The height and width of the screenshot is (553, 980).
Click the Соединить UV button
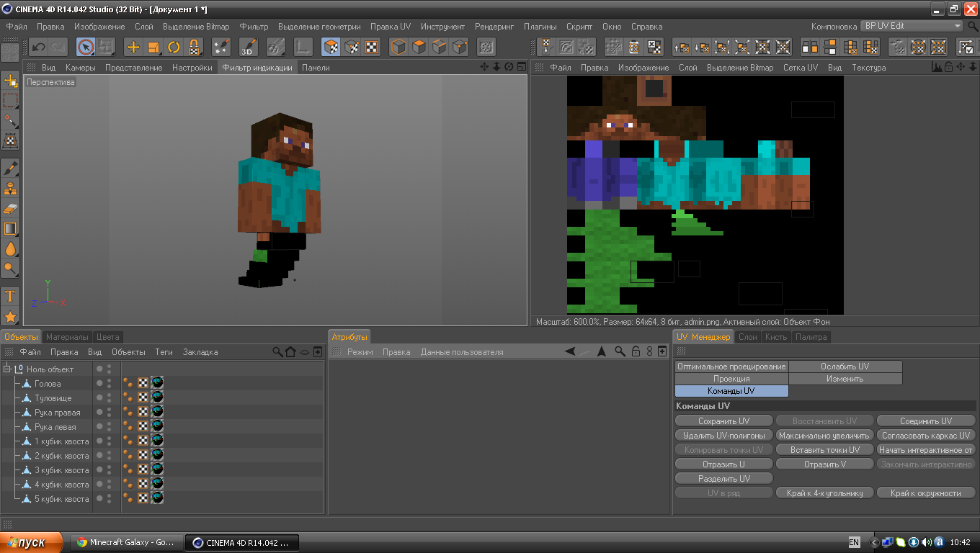926,421
